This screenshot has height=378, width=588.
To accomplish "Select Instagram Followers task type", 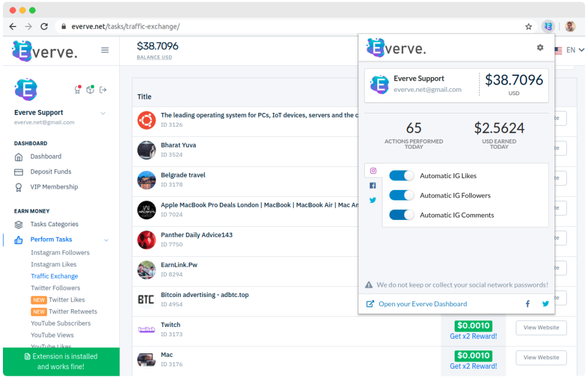I will pos(60,253).
